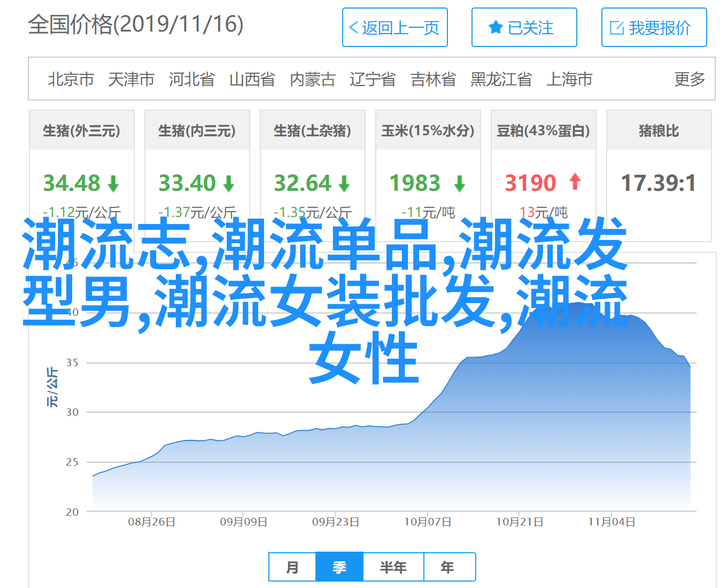Click the star icon in 已关注
727x588 pixels.
[x=496, y=27]
